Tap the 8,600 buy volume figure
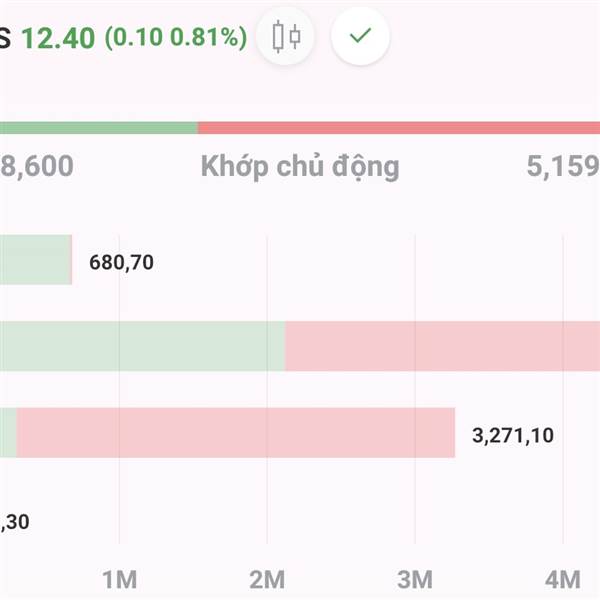The height and width of the screenshot is (600, 600). [37, 166]
